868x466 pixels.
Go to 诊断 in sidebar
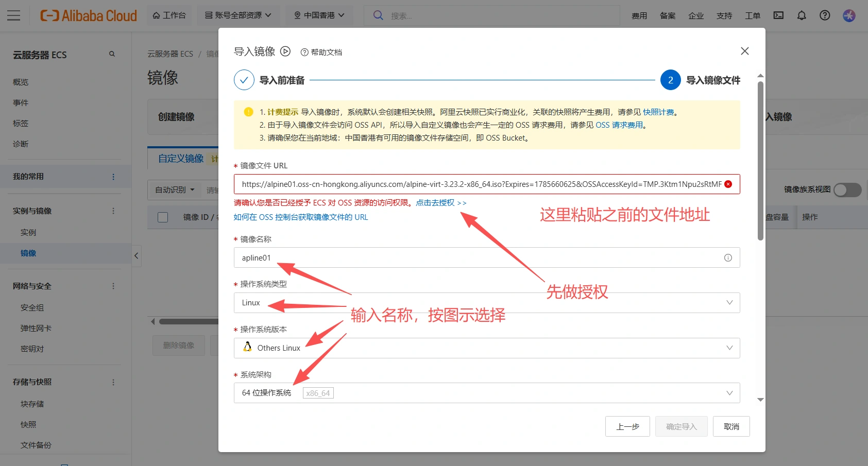tap(21, 144)
